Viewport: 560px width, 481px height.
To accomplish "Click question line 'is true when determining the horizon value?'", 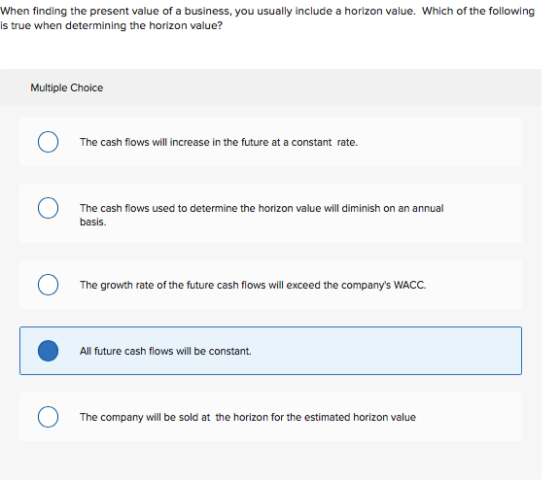I will [111, 26].
